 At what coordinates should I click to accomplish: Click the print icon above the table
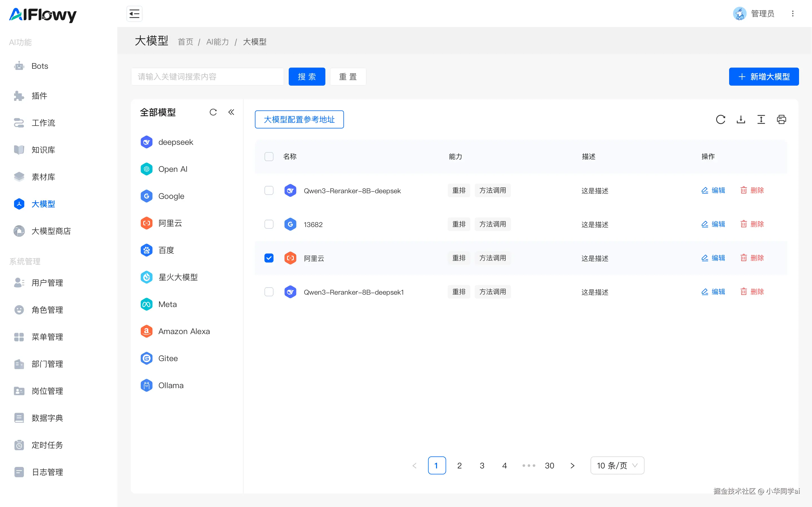781,119
